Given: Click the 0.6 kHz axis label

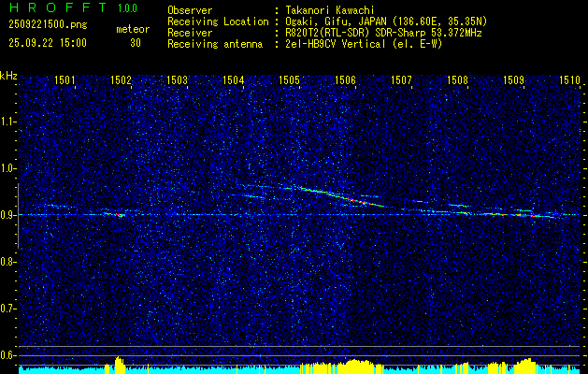Looking at the screenshot, I should click(x=7, y=355).
